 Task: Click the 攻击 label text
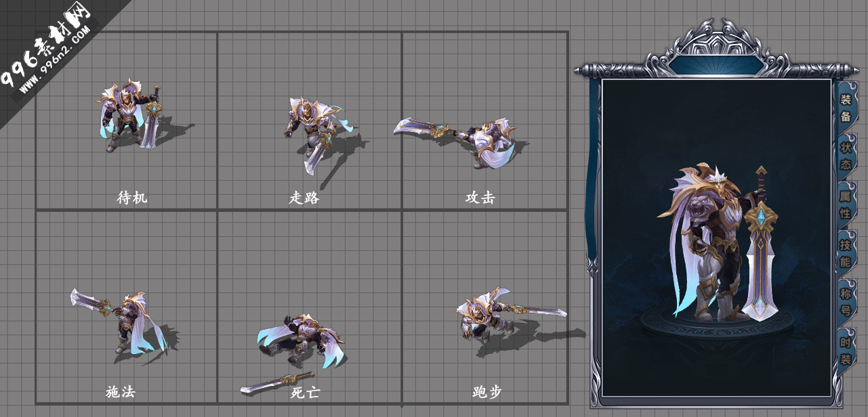[x=480, y=198]
